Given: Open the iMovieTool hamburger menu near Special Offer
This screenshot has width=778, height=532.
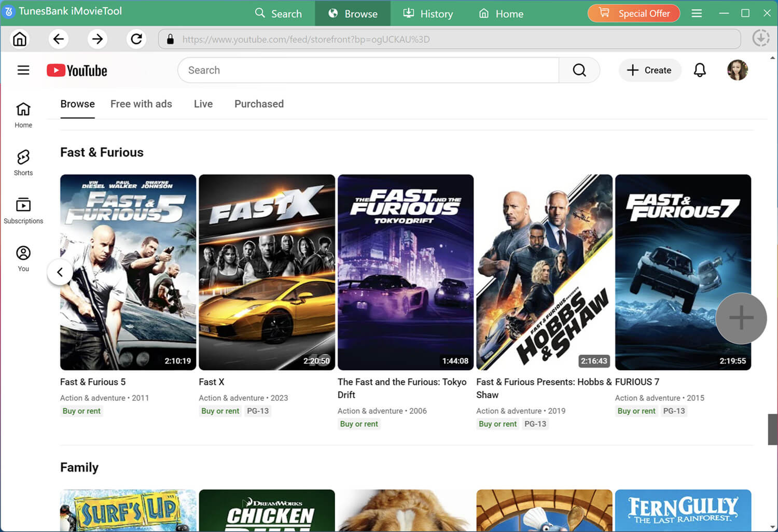Looking at the screenshot, I should point(697,13).
